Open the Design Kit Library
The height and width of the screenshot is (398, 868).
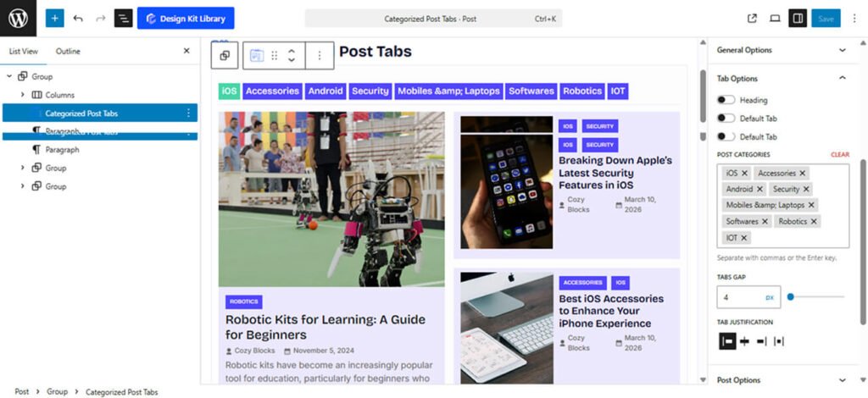[186, 19]
